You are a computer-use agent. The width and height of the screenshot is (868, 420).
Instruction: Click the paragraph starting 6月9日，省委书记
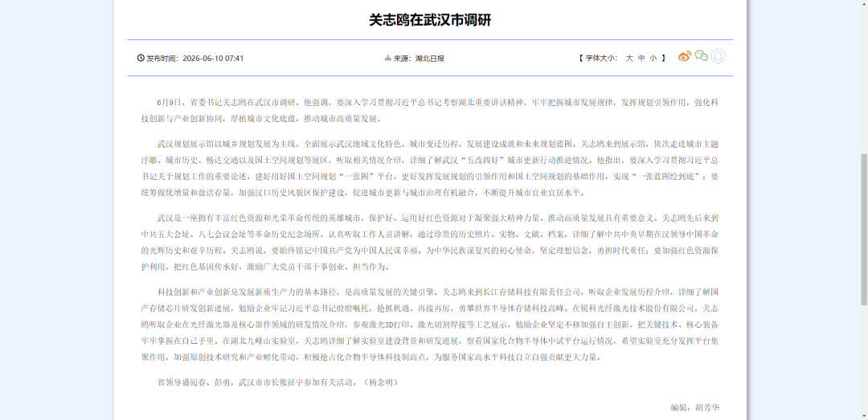click(x=430, y=111)
